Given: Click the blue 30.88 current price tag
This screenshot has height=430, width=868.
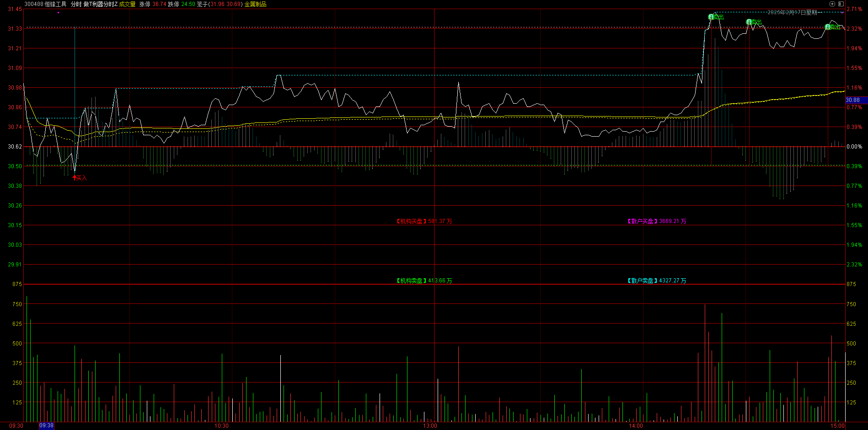Looking at the screenshot, I should pos(856,100).
